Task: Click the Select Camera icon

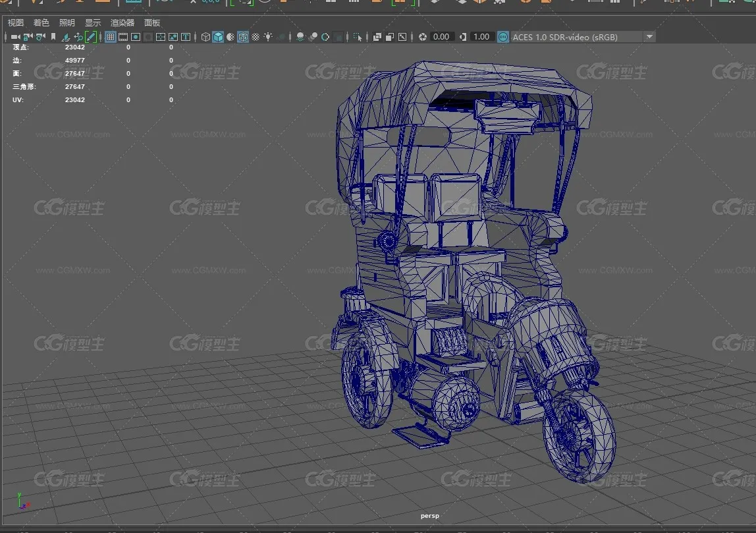Action: coord(15,37)
